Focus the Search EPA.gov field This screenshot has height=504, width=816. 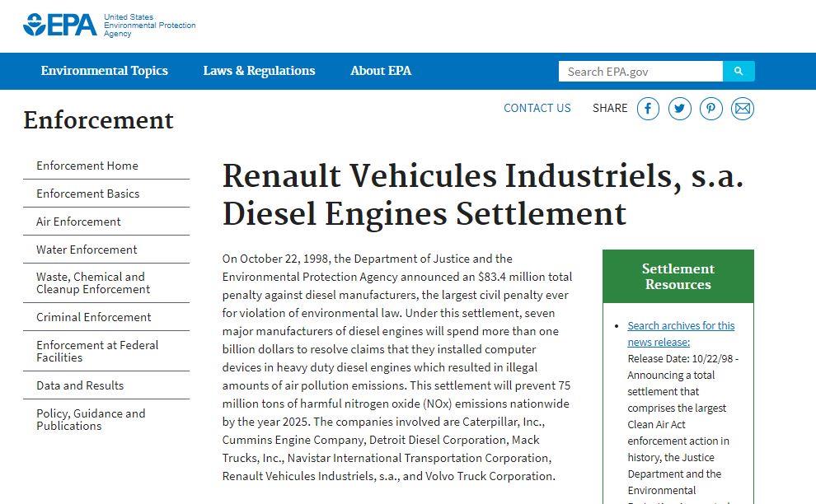[640, 72]
